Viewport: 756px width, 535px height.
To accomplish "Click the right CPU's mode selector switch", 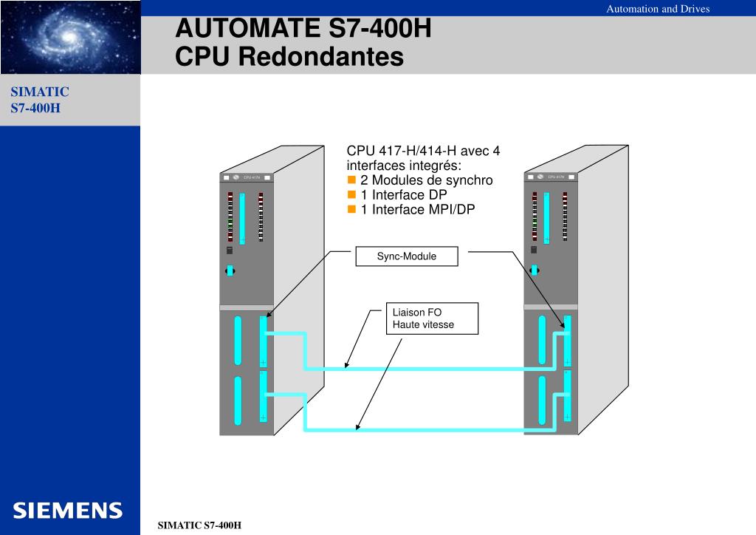I will 535,270.
